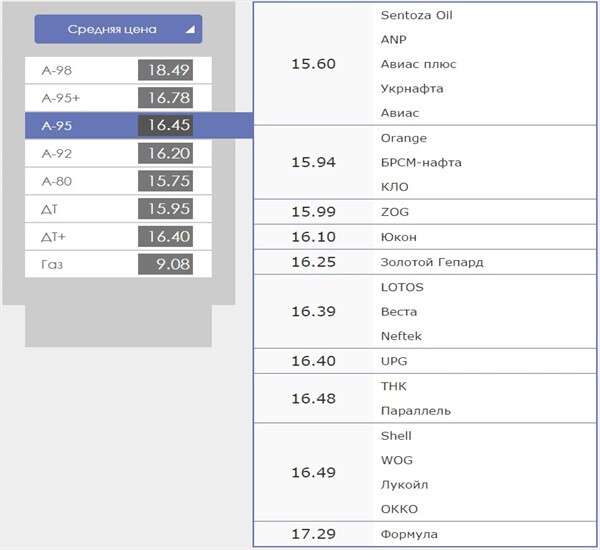Click the 9.08 gas price value

click(165, 264)
